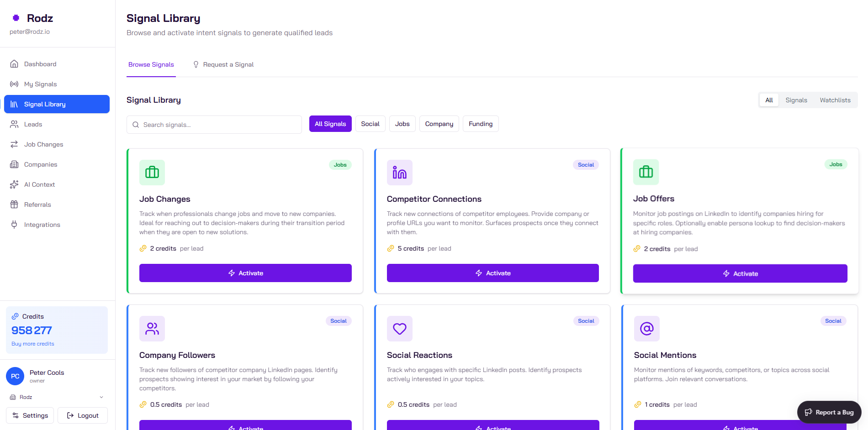Click the Job Changes arrows icon in sidebar
The height and width of the screenshot is (430, 868).
tap(14, 144)
